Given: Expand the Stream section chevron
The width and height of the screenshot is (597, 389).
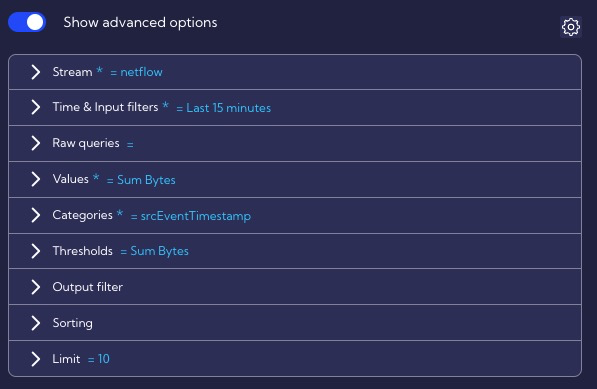Looking at the screenshot, I should [35, 72].
